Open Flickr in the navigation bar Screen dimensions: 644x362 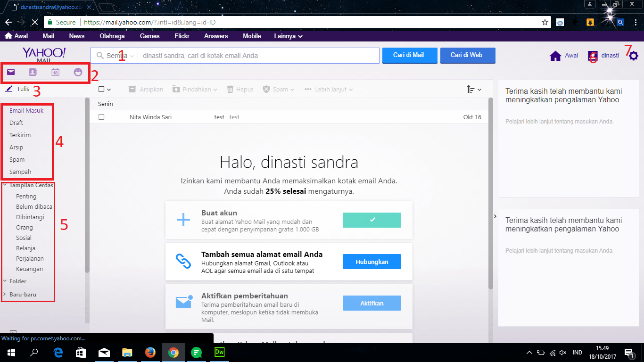[182, 36]
